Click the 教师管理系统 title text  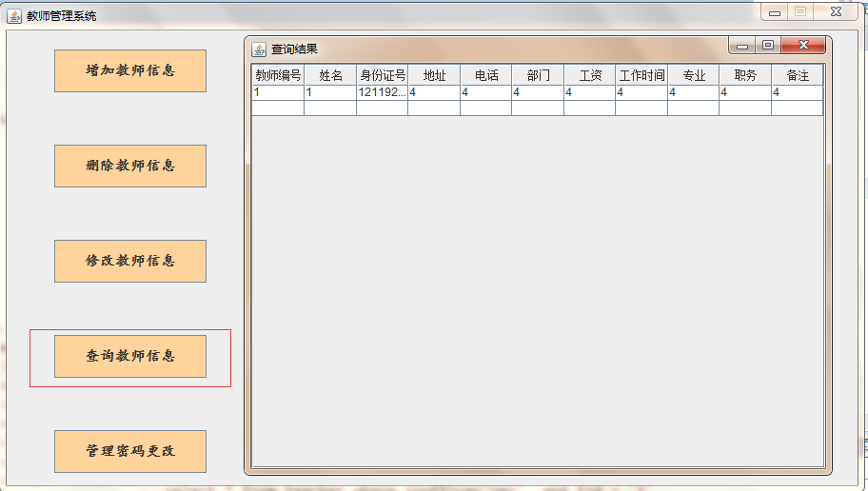62,16
